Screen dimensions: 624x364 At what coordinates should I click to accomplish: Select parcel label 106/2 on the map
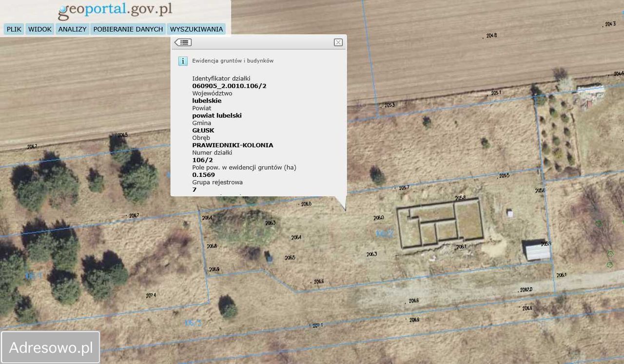click(384, 234)
